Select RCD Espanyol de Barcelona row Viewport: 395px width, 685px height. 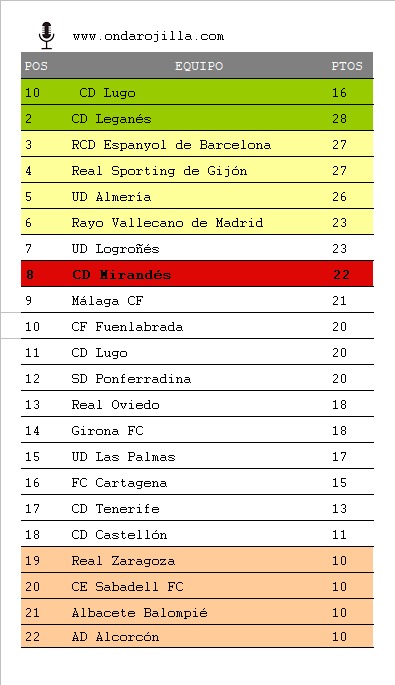point(197,144)
